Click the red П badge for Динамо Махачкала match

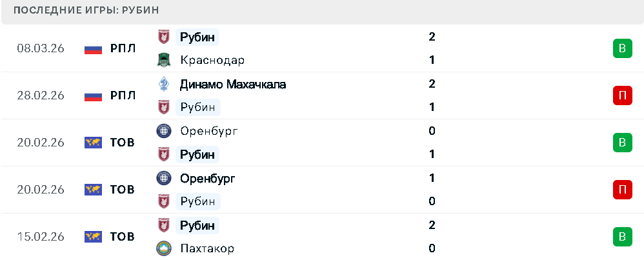[x=622, y=95]
